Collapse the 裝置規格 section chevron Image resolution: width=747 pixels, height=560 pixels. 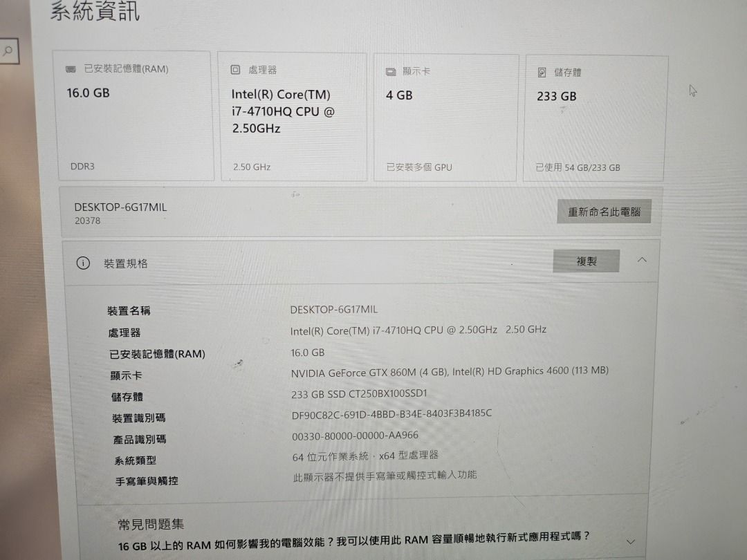[642, 260]
